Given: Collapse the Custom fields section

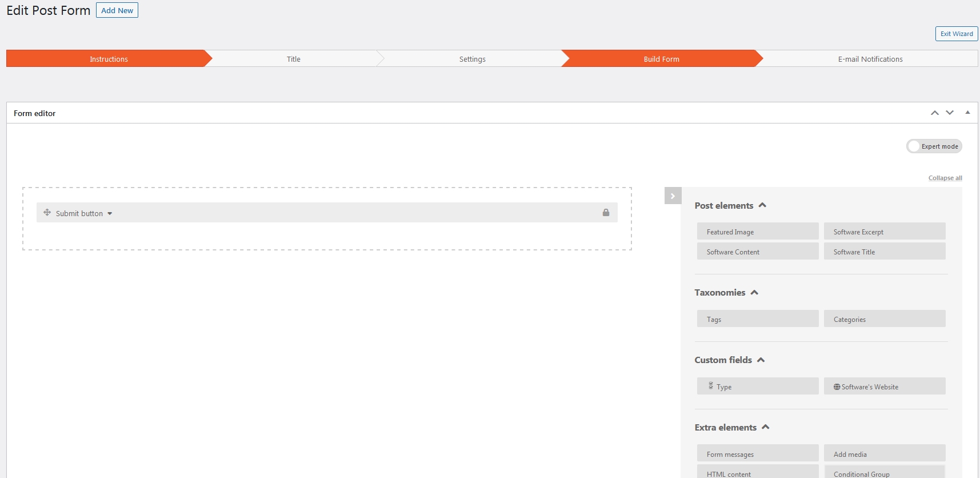Looking at the screenshot, I should pyautogui.click(x=761, y=360).
